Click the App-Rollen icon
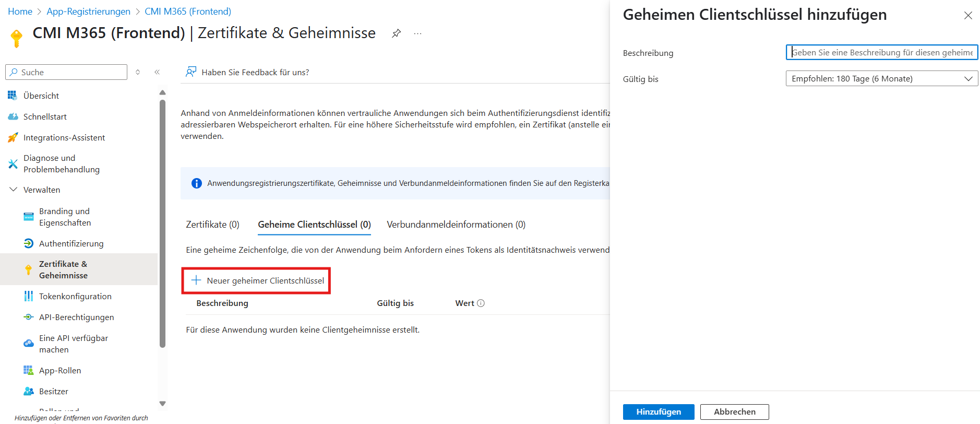Image resolution: width=980 pixels, height=424 pixels. [29, 370]
